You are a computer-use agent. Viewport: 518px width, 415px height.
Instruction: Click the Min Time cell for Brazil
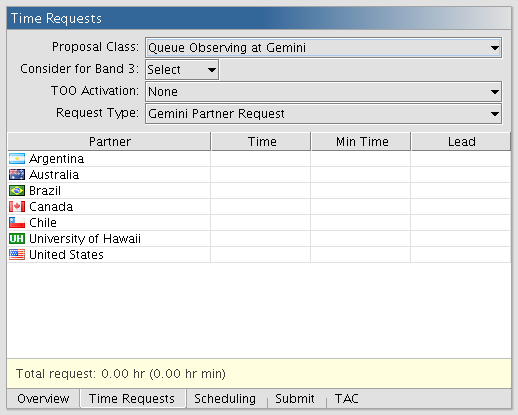point(361,191)
